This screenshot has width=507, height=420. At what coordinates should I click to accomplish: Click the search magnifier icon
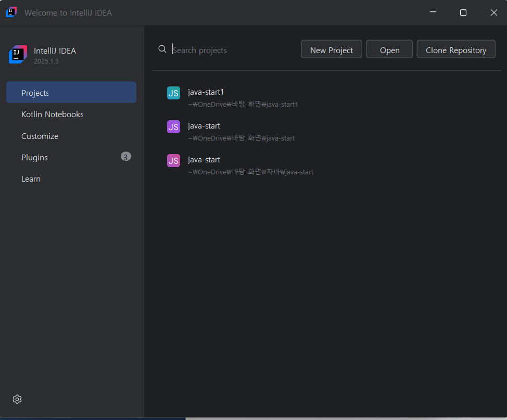click(162, 49)
